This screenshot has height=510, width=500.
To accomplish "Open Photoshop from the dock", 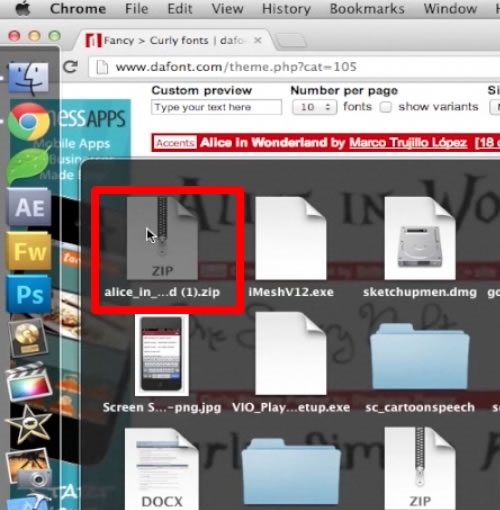I will tap(29, 294).
